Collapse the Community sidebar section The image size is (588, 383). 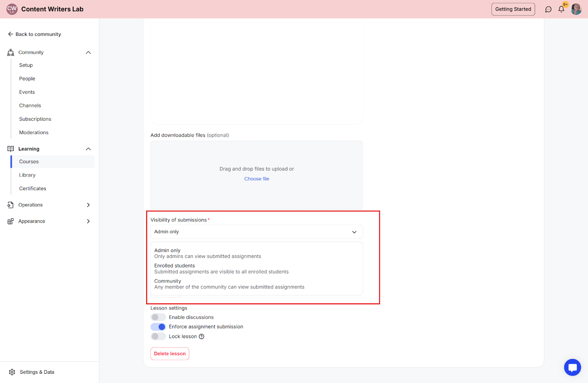(88, 53)
